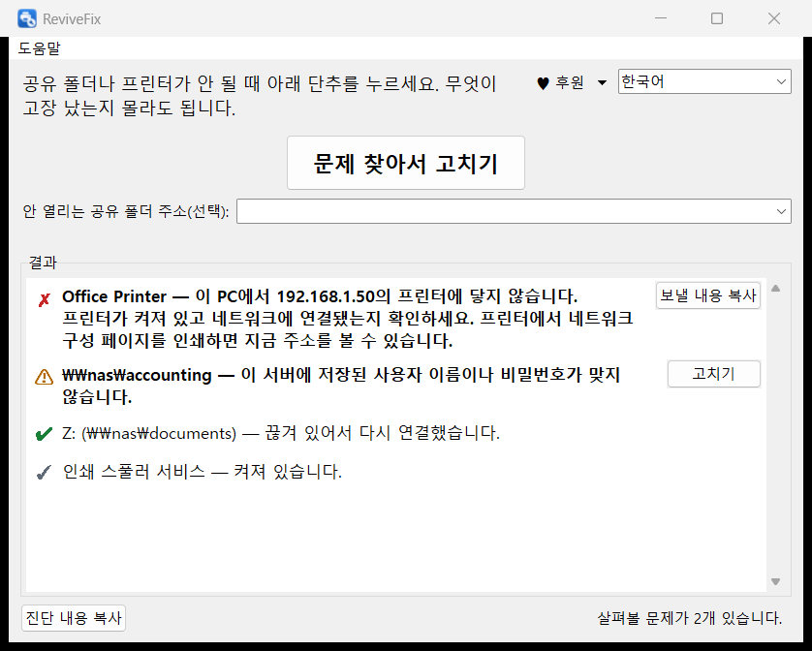Click the 문제 찾아서 고치기 button
812x651 pixels.
tap(405, 163)
